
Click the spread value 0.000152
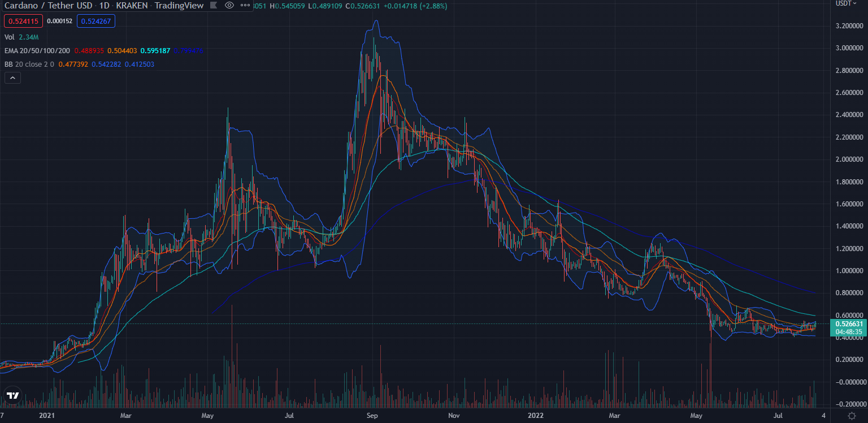point(59,21)
